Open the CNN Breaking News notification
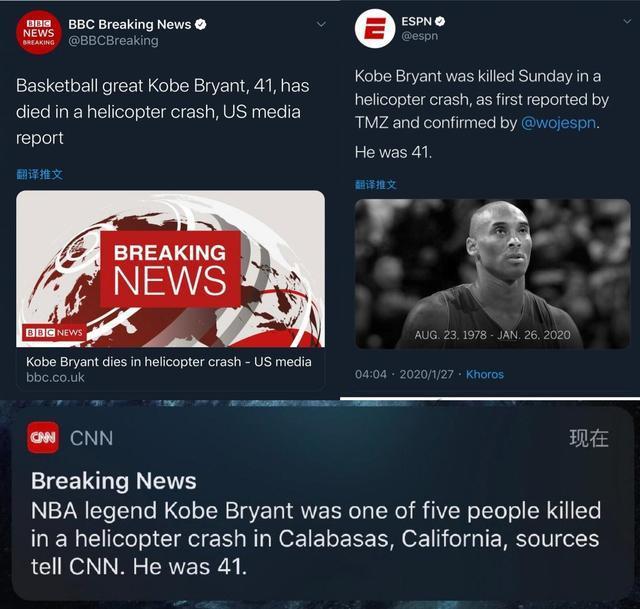Viewport: 640px width, 609px height. pos(322,504)
